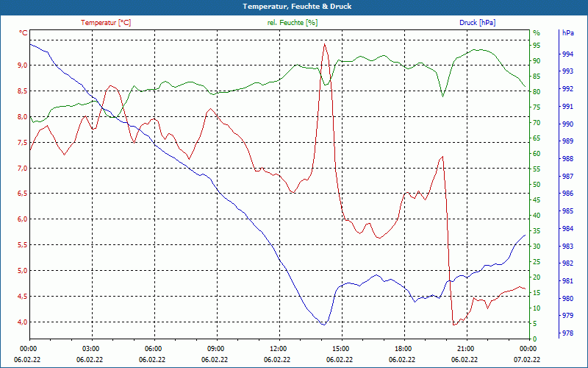The width and height of the screenshot is (588, 368).
Task: Click the '80' humidity axis value
Action: 537,91
